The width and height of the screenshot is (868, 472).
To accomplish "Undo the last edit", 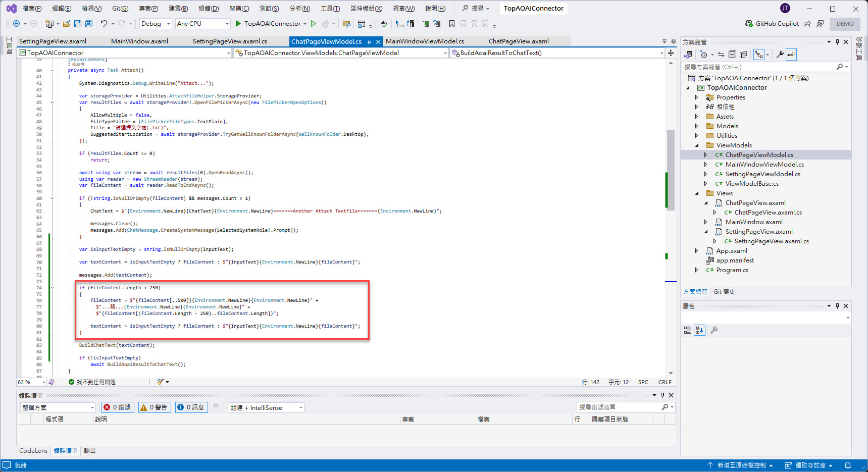I will click(104, 24).
